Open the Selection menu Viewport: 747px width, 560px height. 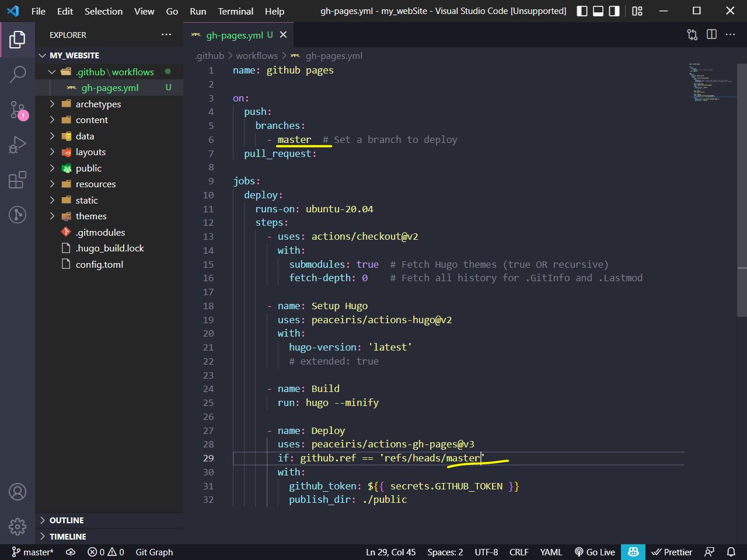point(104,11)
